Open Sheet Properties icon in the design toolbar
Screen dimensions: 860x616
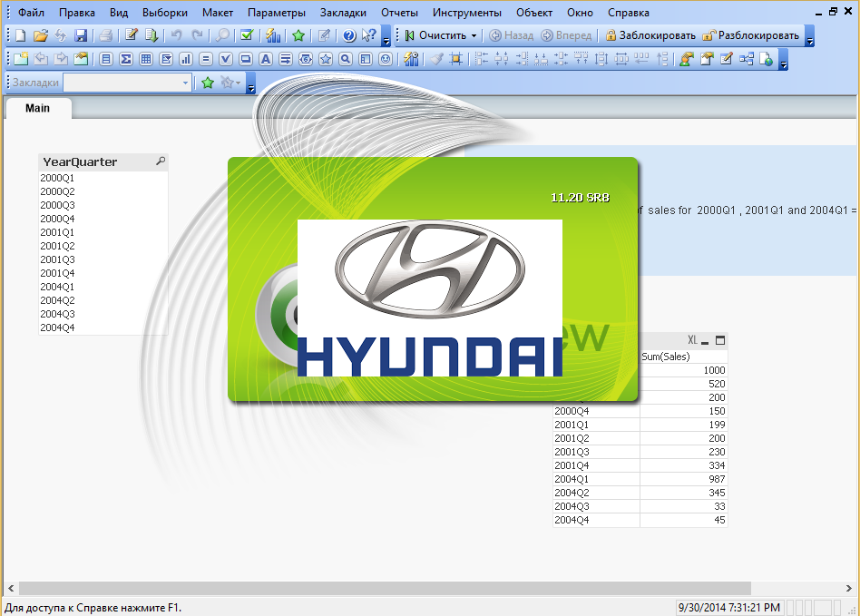[x=81, y=59]
